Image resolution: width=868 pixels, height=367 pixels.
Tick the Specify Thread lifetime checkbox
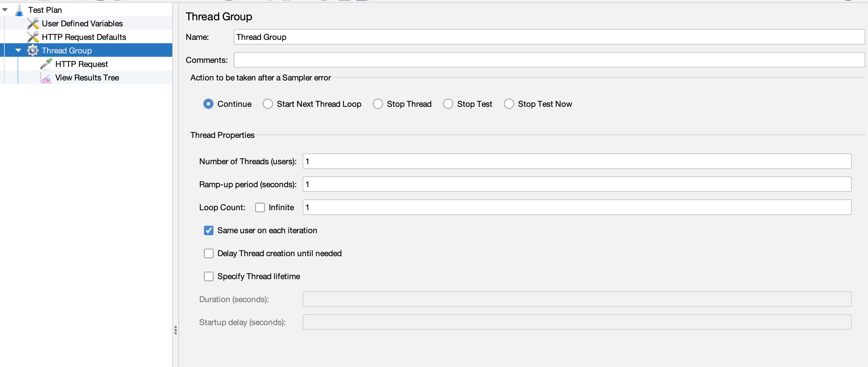tap(209, 276)
